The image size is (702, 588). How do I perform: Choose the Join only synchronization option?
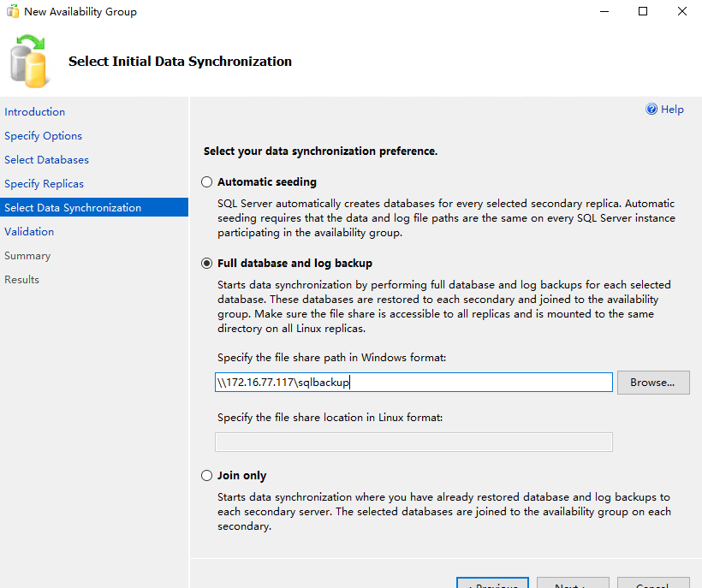click(206, 475)
